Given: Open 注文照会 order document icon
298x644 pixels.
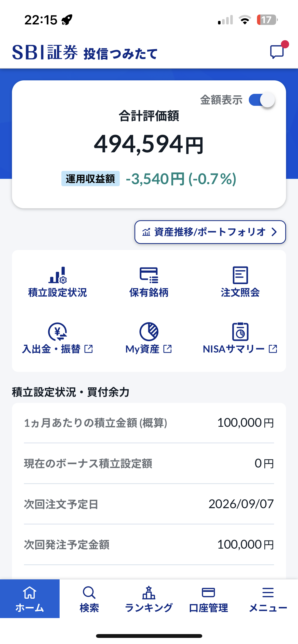Looking at the screenshot, I should click(240, 275).
